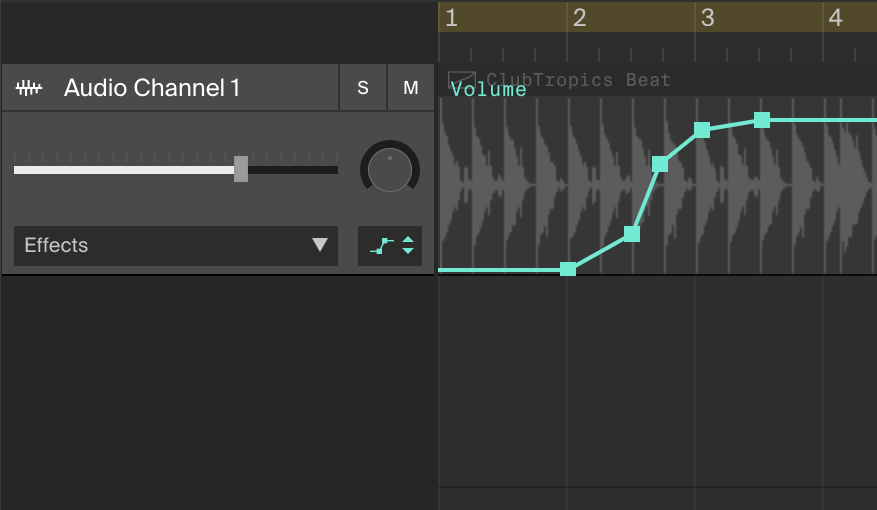Select the lowest automation point at bar 2
877x510 pixels.
568,269
